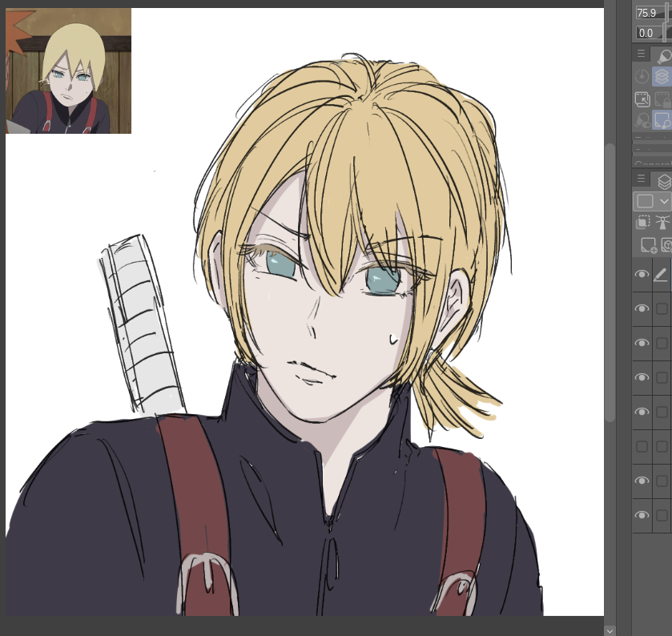Select the flashlight-shaped palette tab icon
This screenshot has height=636, width=672.
click(x=663, y=55)
